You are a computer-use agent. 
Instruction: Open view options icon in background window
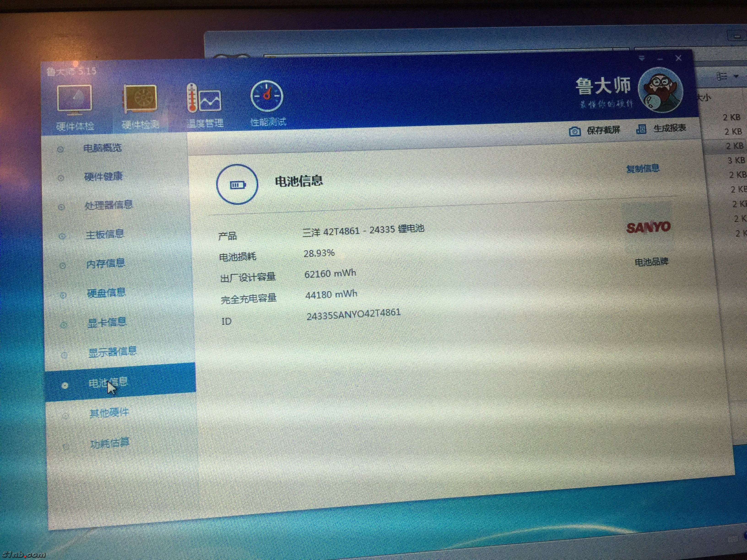[x=722, y=76]
